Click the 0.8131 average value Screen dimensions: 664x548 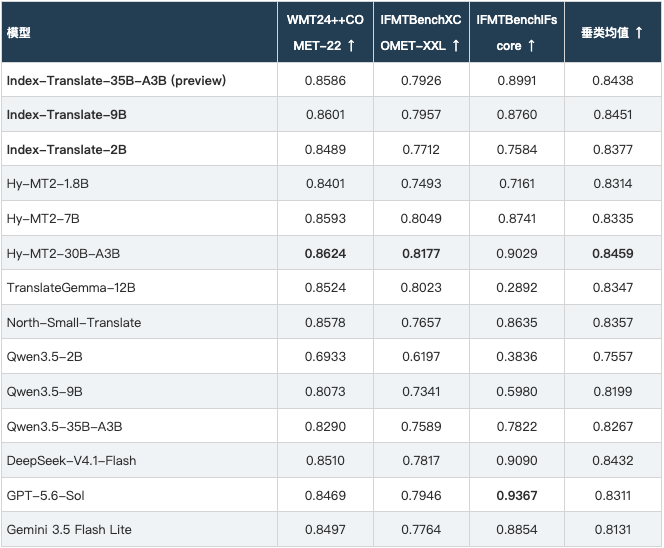[613, 529]
